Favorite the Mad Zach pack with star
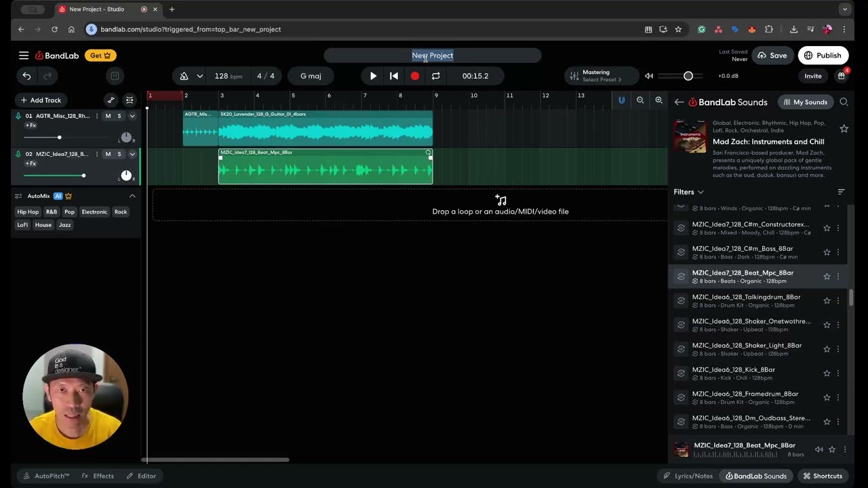Viewport: 868px width, 488px height. (844, 129)
